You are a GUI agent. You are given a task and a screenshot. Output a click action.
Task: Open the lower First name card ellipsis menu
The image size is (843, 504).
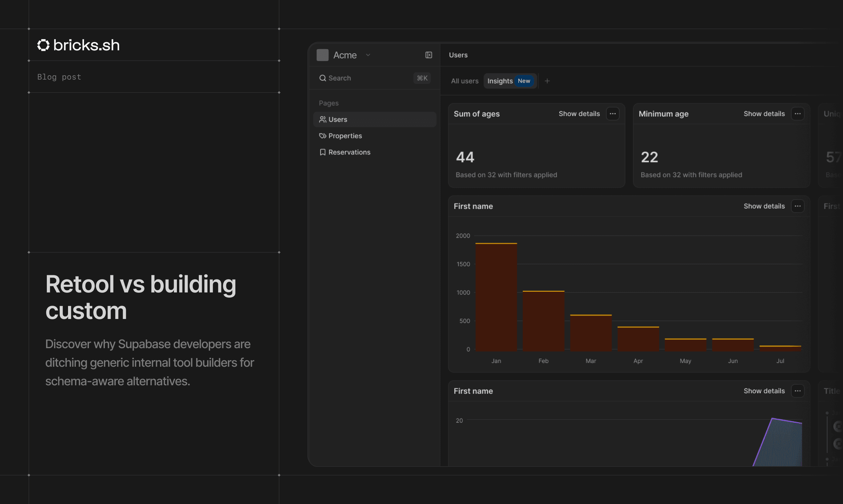(x=798, y=391)
